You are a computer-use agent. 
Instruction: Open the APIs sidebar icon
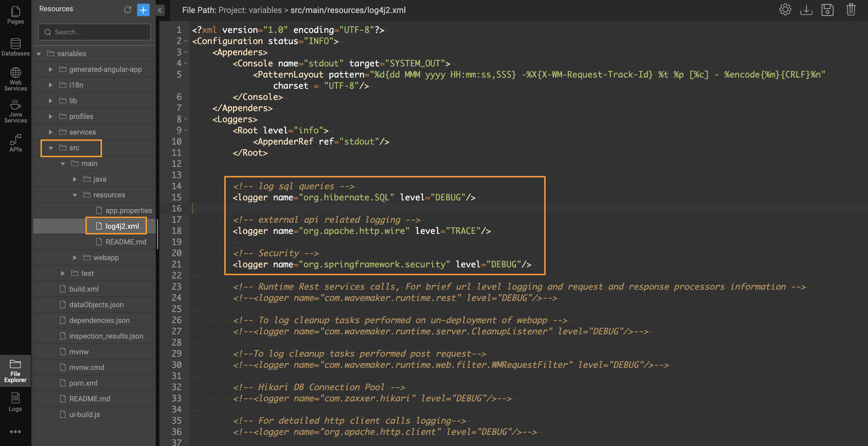pyautogui.click(x=15, y=143)
